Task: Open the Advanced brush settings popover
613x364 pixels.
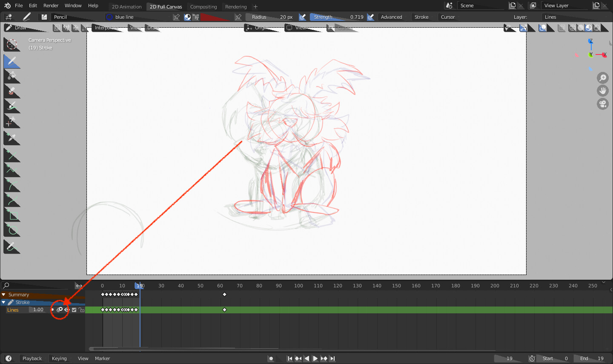Action: (392, 17)
